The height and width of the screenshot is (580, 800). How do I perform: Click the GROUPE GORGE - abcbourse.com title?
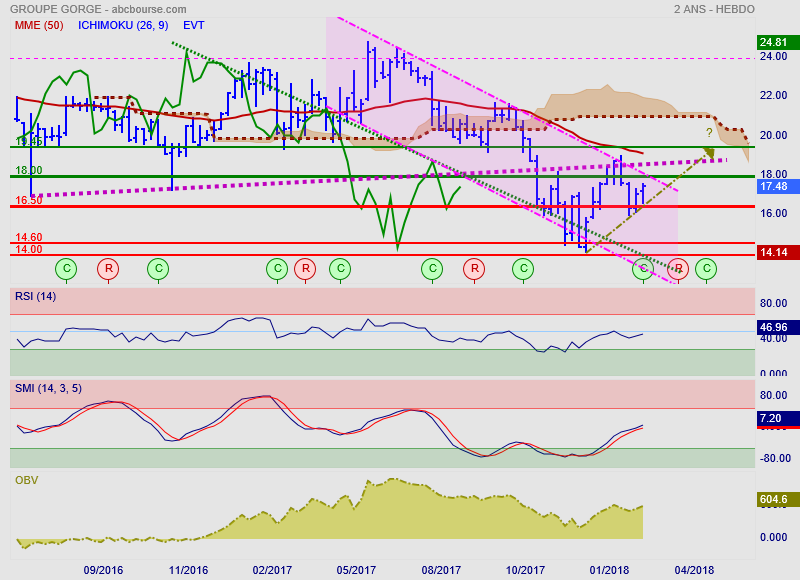pyautogui.click(x=98, y=9)
